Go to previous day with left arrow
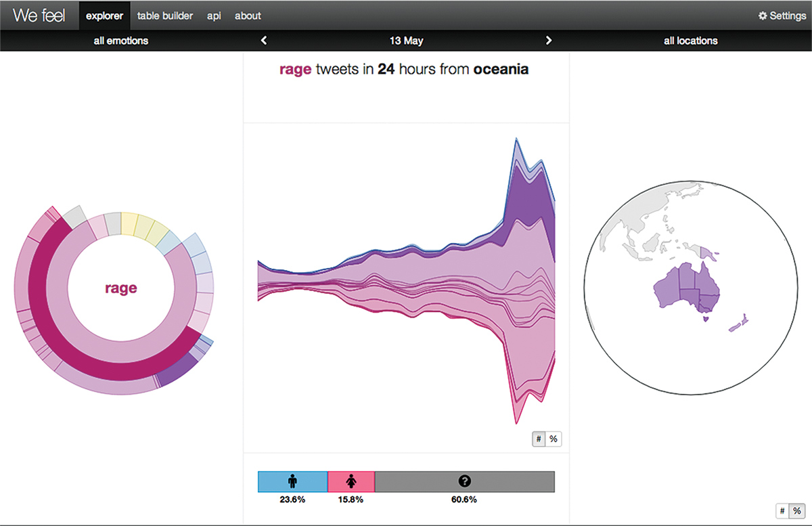The image size is (812, 526). pos(264,41)
